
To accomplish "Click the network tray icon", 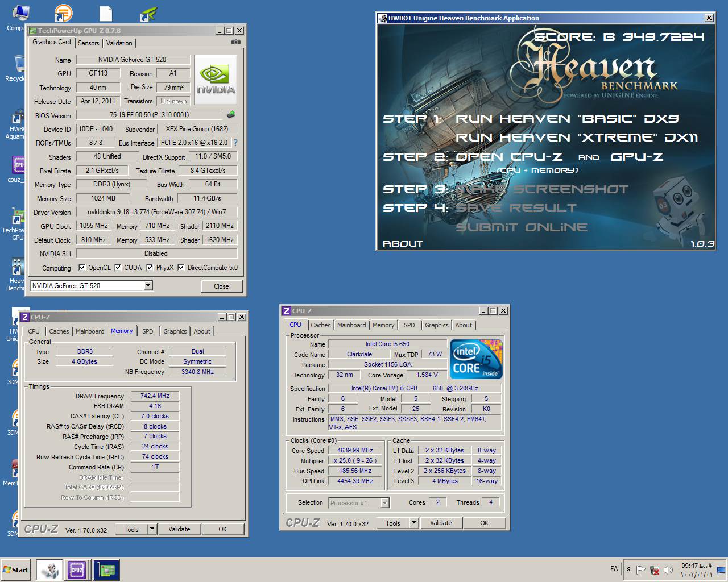I will [655, 569].
